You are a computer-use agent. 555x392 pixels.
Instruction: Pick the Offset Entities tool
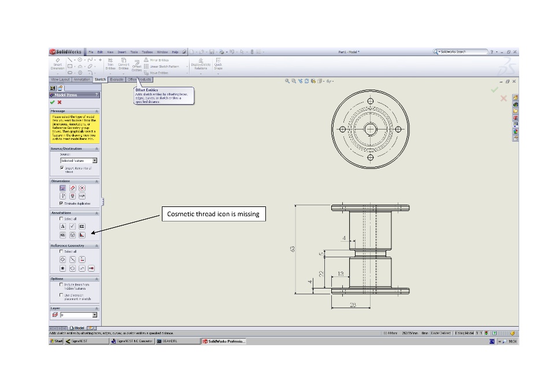(136, 66)
